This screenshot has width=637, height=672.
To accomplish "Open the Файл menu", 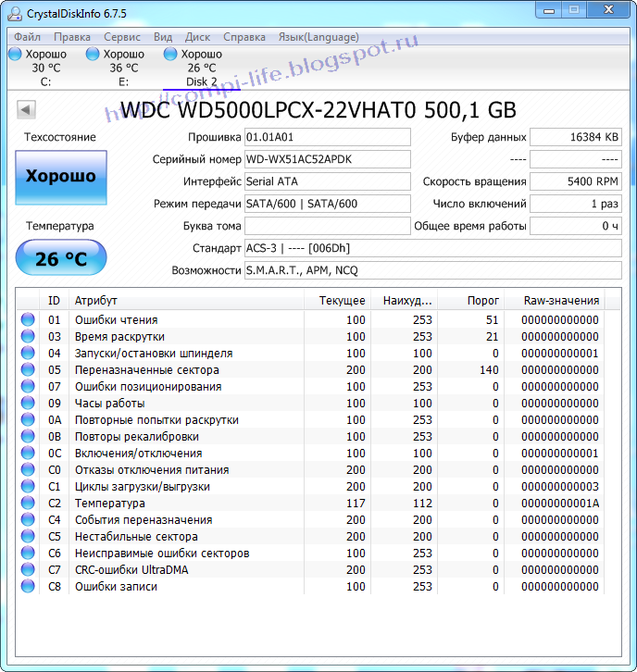I will click(x=28, y=37).
